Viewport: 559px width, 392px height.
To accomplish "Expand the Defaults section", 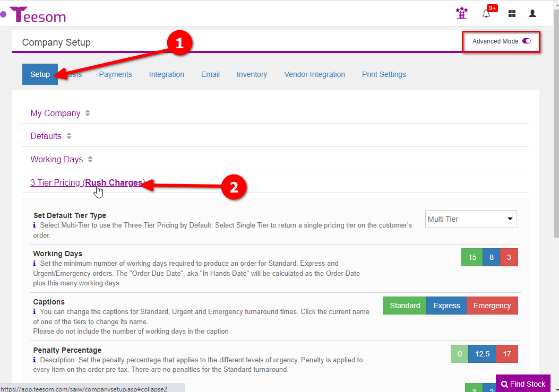I will tap(50, 136).
